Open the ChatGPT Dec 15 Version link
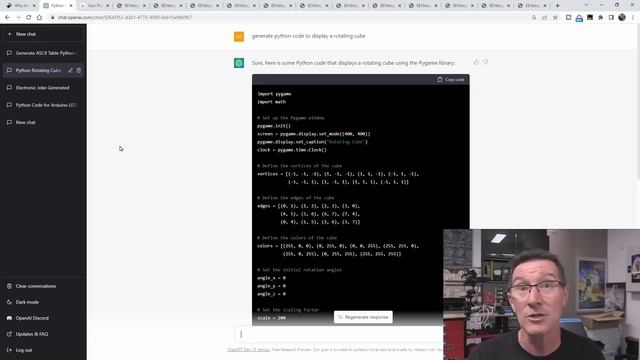 [x=249, y=350]
